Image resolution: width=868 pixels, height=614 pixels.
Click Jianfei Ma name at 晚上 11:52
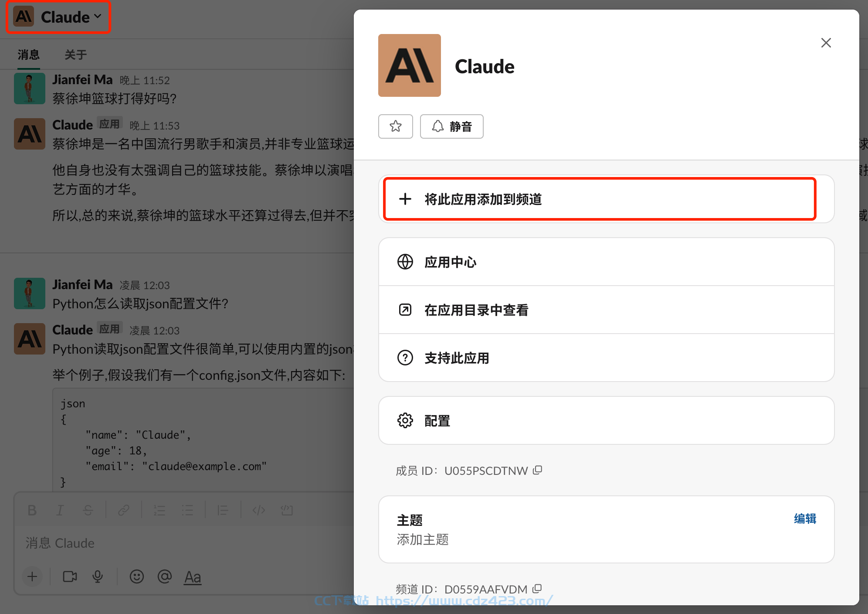(82, 79)
